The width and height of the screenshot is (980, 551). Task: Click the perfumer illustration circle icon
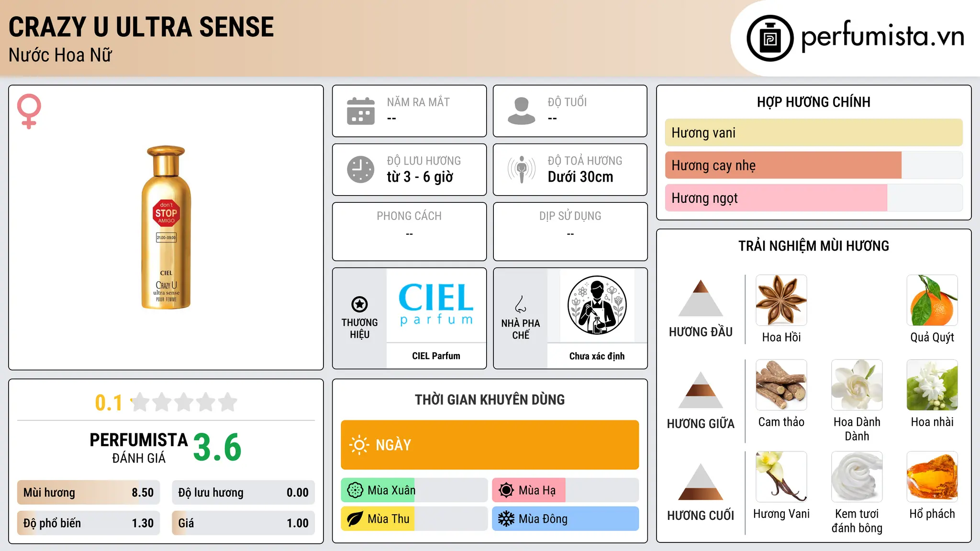pos(597,305)
